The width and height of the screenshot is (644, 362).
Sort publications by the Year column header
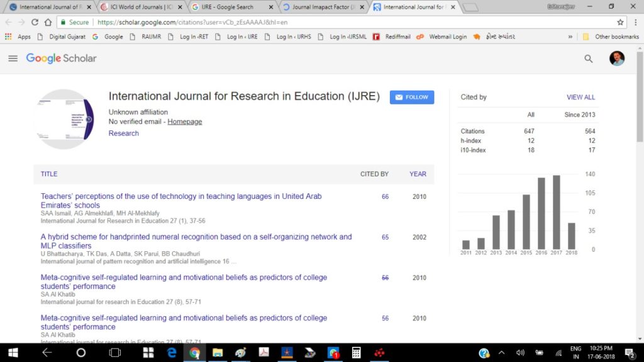click(x=418, y=174)
